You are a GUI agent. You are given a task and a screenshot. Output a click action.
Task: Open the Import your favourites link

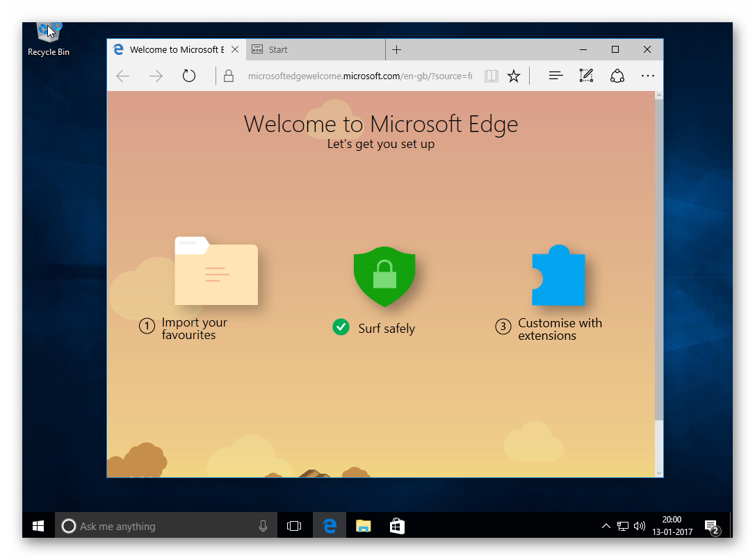(195, 329)
